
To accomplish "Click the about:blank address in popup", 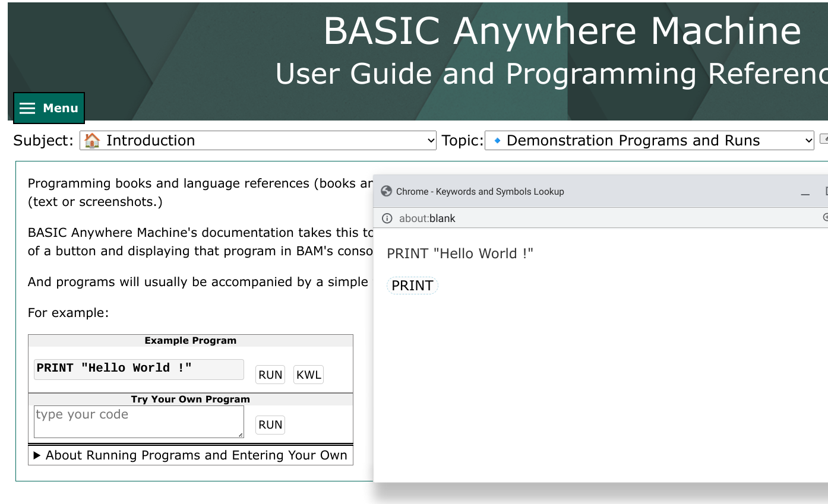I will [427, 218].
